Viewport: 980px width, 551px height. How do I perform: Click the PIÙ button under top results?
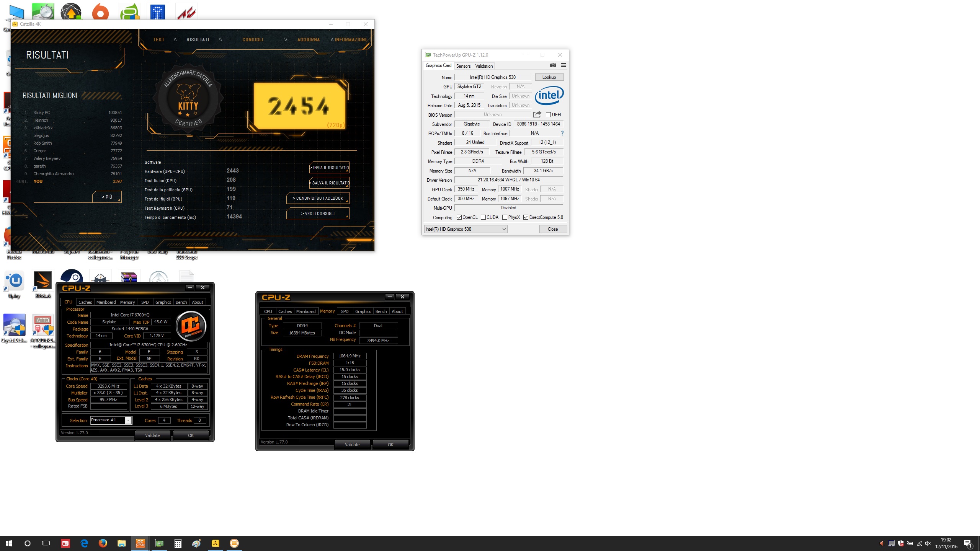107,197
